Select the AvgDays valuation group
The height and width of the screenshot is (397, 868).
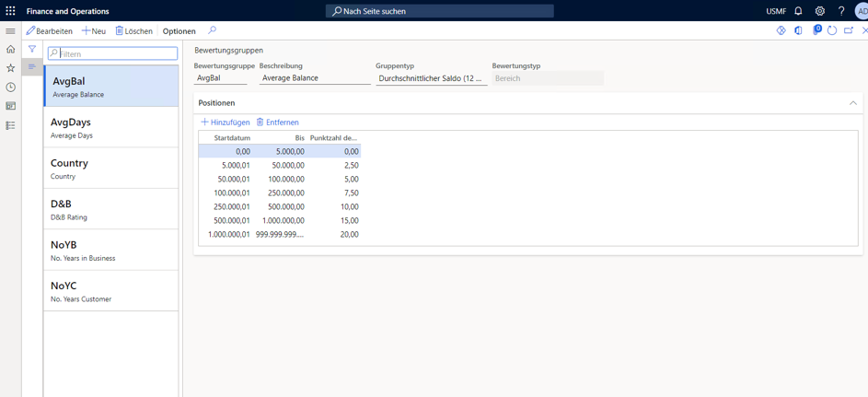coord(111,127)
